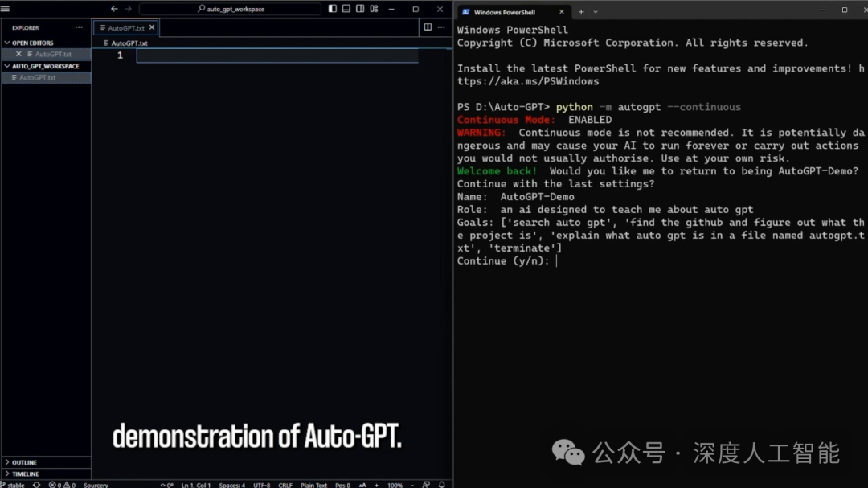Screen dimensions: 868x488
Task: Change line ending via CRLF
Action: tap(285, 485)
